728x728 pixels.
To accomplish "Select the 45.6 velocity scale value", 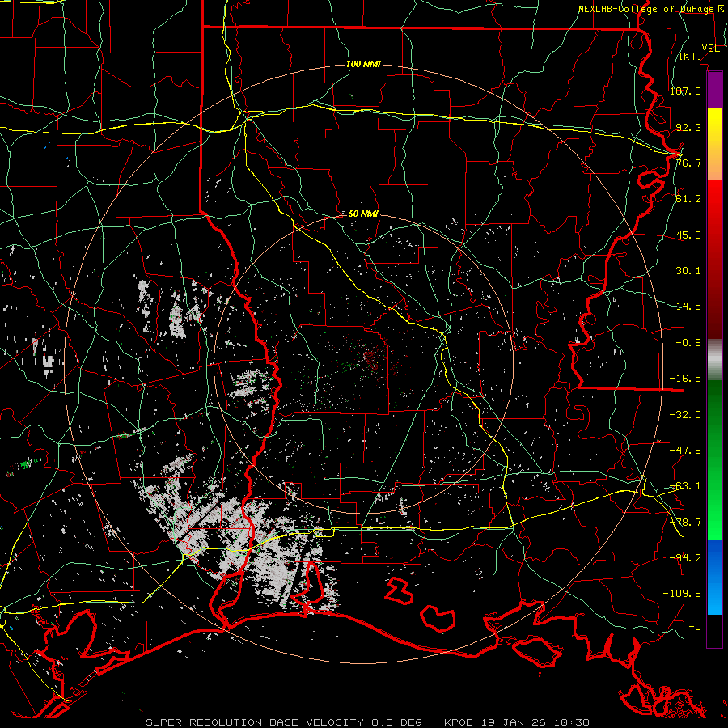I will coord(688,235).
